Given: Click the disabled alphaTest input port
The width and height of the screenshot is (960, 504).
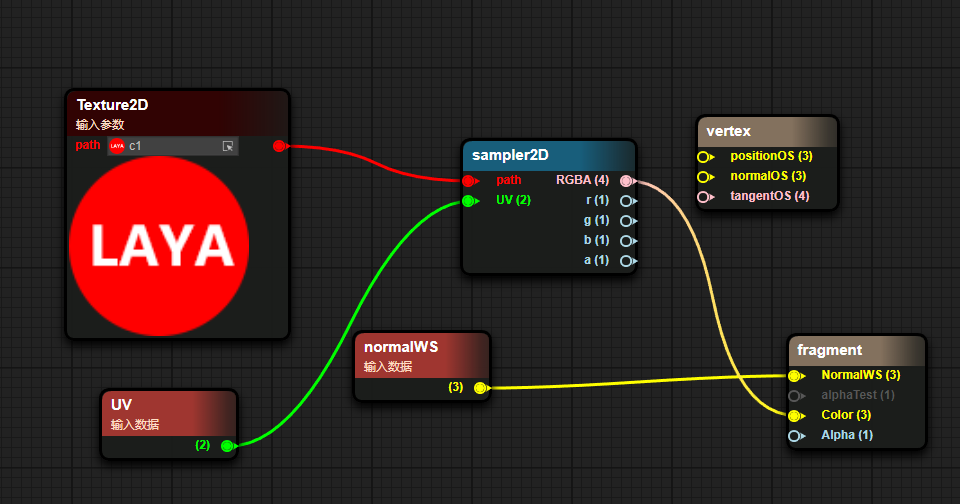Looking at the screenshot, I should coord(794,396).
